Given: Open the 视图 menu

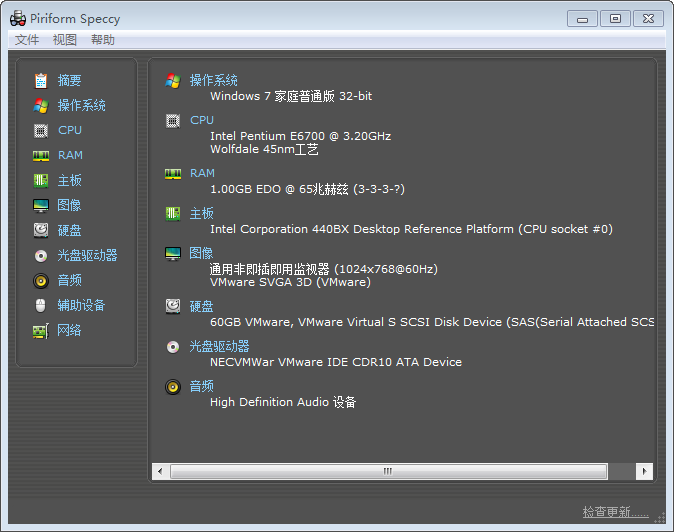Looking at the screenshot, I should (x=64, y=40).
